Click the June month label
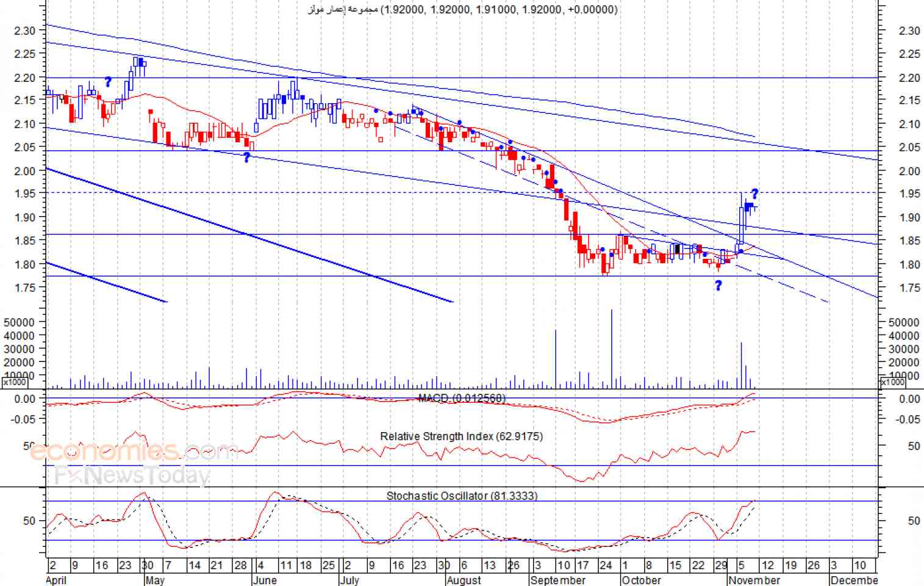The width and height of the screenshot is (924, 586). 265,580
